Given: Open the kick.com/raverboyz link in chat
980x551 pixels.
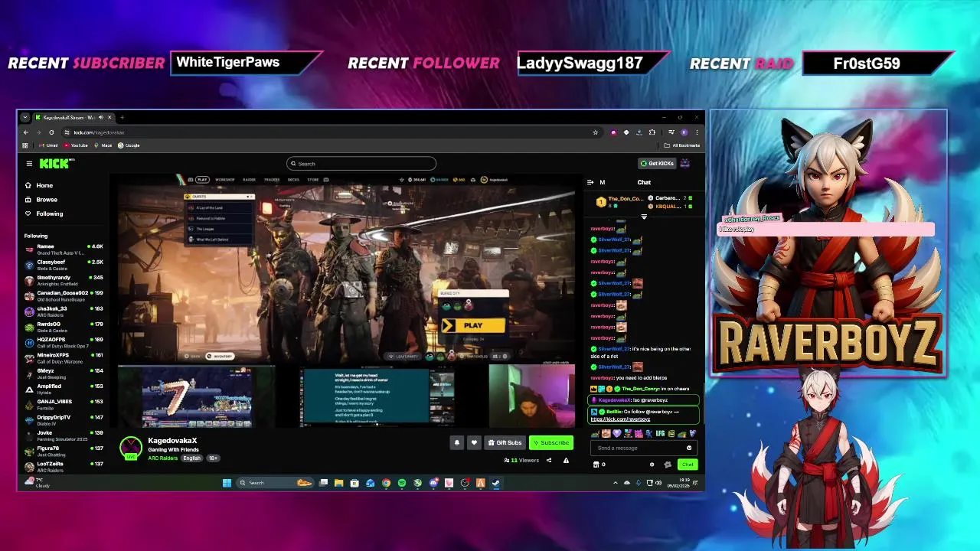Looking at the screenshot, I should (x=620, y=419).
